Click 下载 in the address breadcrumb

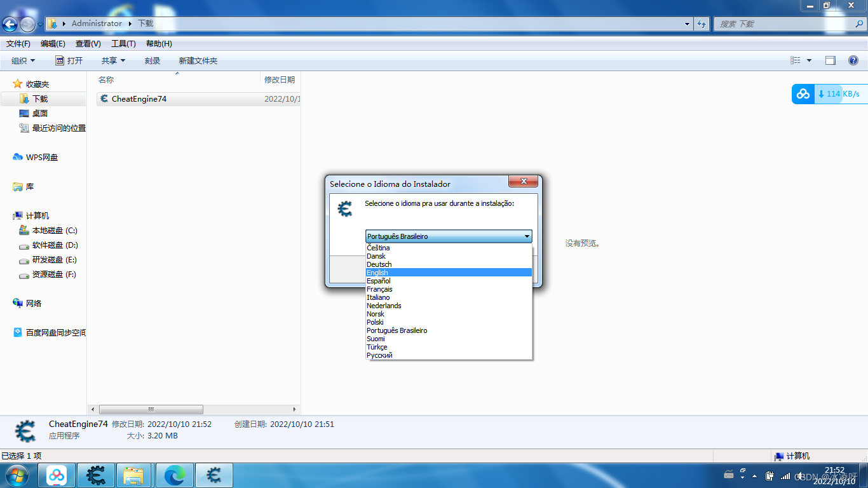[x=146, y=24]
